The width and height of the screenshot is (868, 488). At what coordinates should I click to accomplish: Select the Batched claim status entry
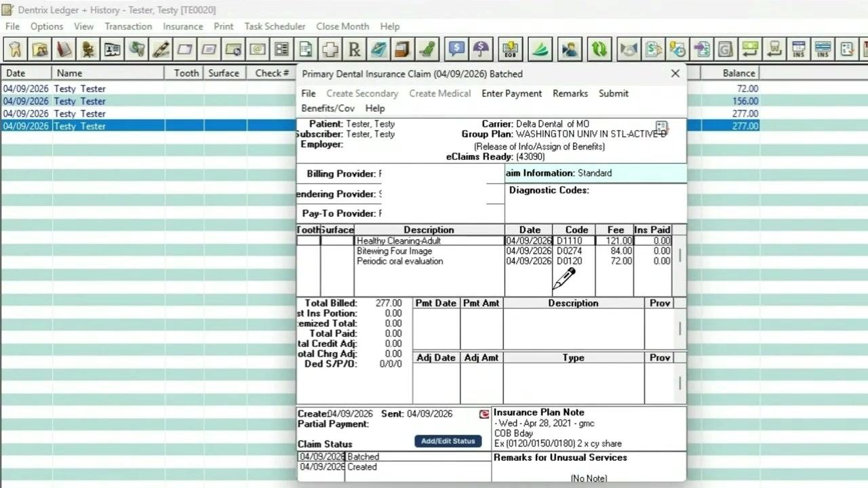coord(394,457)
